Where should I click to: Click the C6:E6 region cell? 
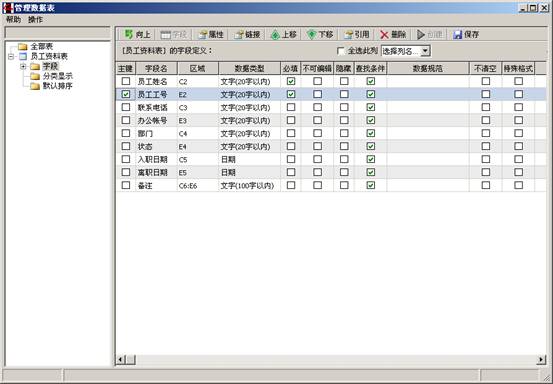pos(198,185)
